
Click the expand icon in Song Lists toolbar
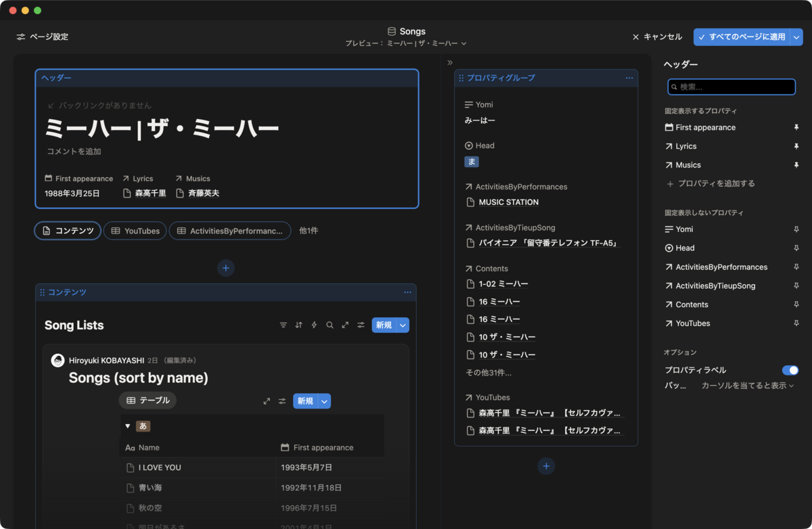[x=345, y=325]
